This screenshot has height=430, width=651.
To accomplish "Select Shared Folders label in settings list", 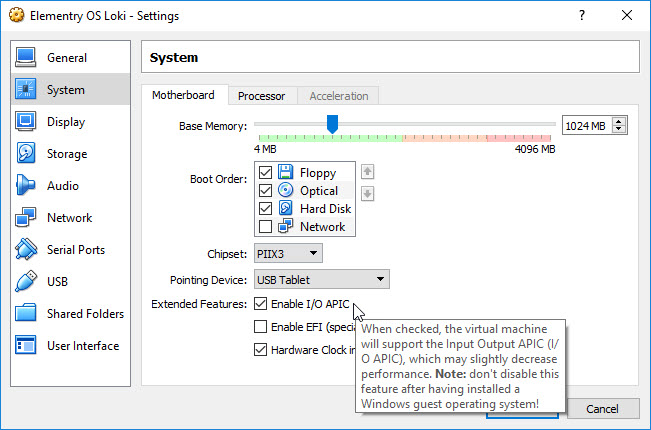I will [x=86, y=313].
